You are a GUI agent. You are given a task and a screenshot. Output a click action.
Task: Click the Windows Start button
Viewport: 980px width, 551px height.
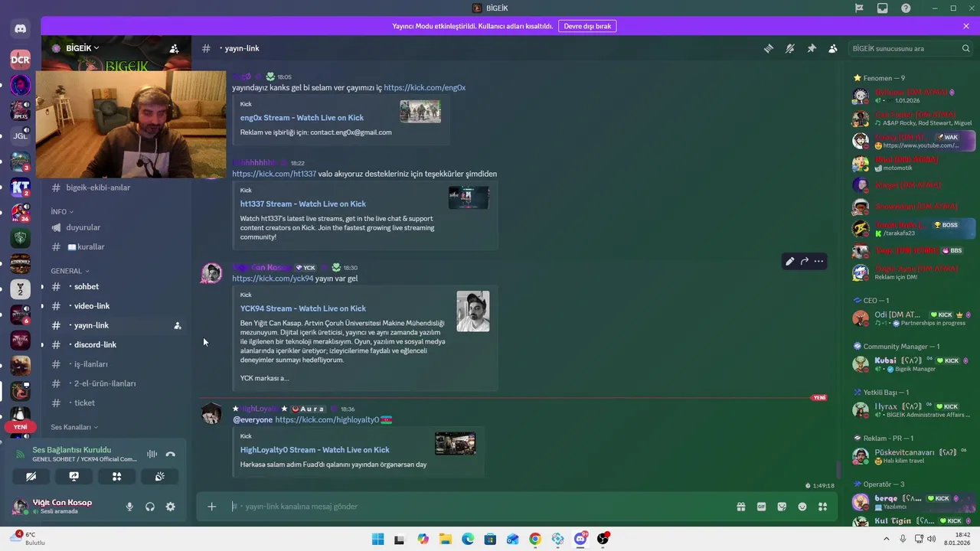[377, 539]
